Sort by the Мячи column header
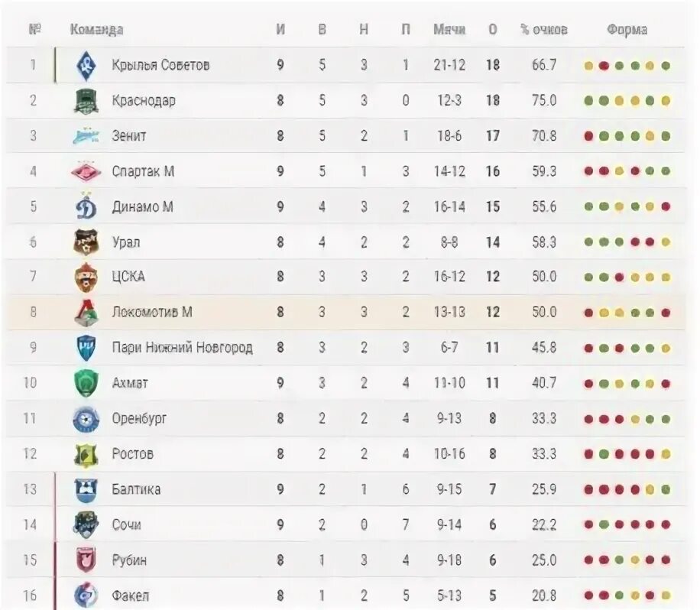 pyautogui.click(x=449, y=30)
